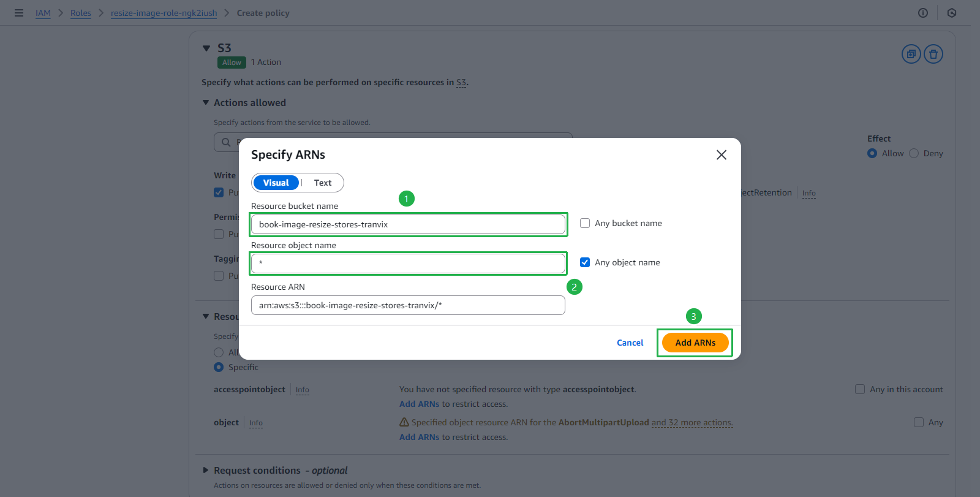Check Any in this account for accesspointobject

click(860, 389)
